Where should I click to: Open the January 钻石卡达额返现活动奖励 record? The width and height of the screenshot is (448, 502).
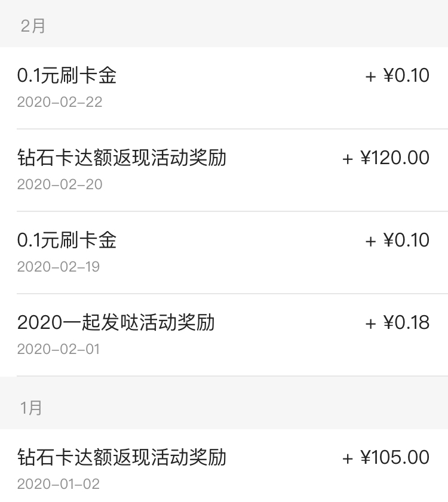(x=224, y=466)
